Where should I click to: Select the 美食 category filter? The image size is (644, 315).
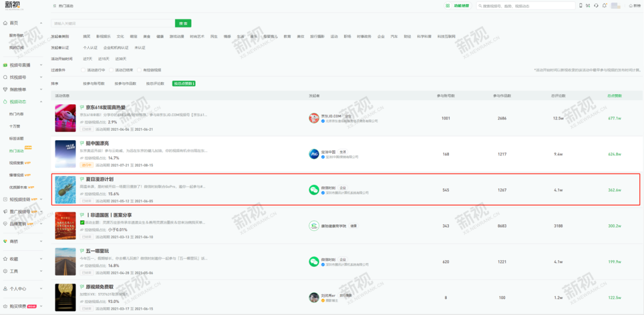tap(147, 36)
